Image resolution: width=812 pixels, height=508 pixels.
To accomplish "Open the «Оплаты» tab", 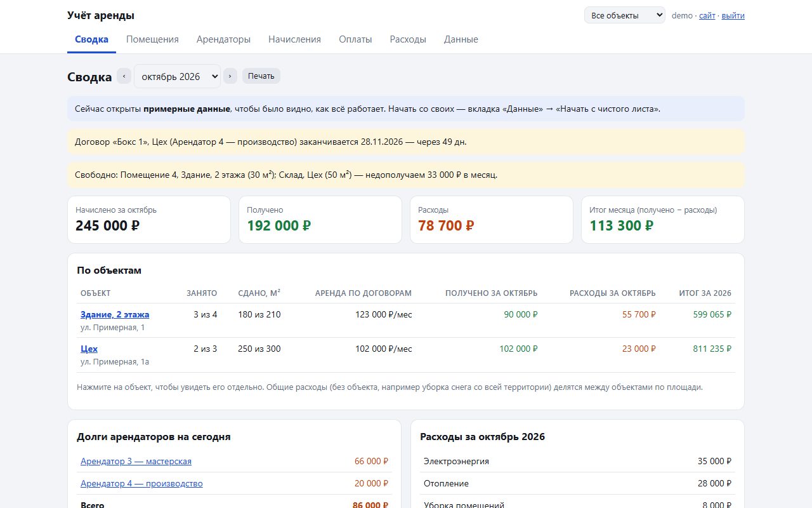I will [355, 39].
